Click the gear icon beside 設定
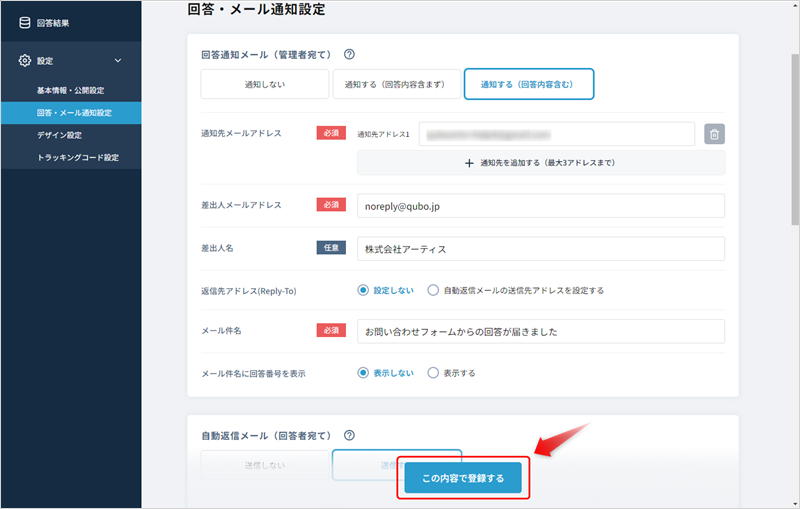 (x=25, y=61)
